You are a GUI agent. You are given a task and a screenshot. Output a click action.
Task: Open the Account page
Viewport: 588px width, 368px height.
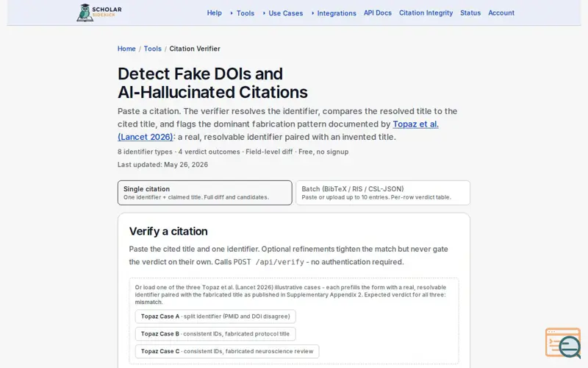(x=501, y=13)
